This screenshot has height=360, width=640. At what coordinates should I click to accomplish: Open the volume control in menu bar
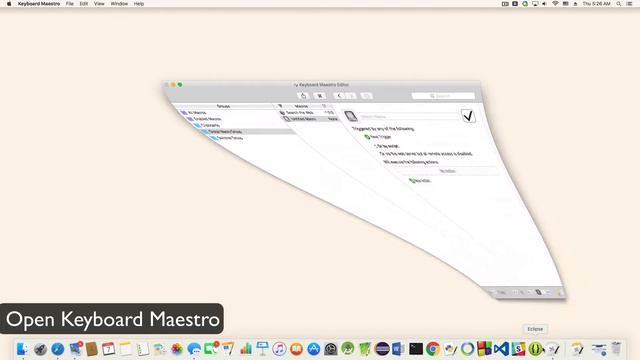544,4
